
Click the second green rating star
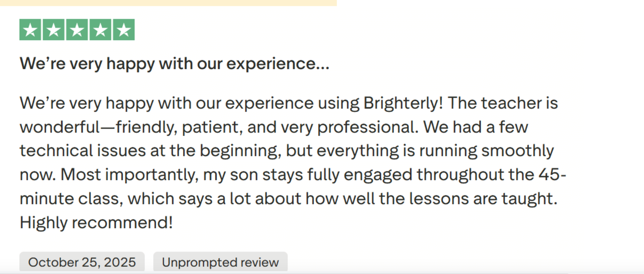[x=54, y=30]
